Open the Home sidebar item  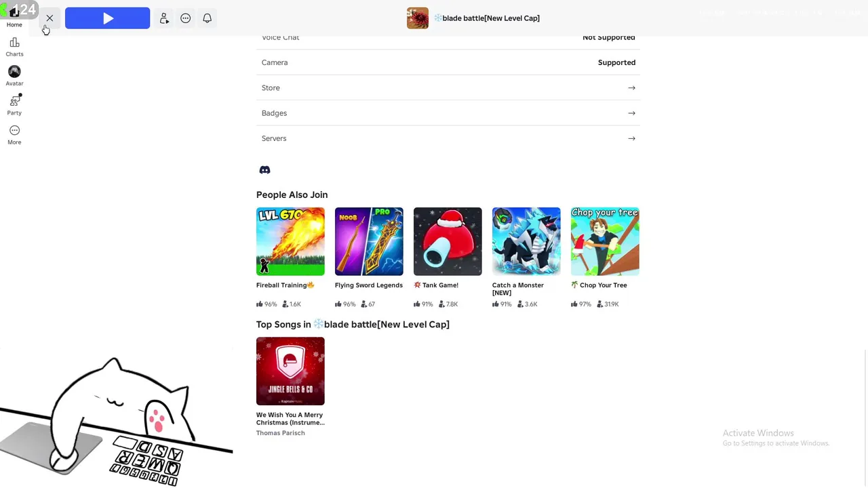tap(14, 16)
